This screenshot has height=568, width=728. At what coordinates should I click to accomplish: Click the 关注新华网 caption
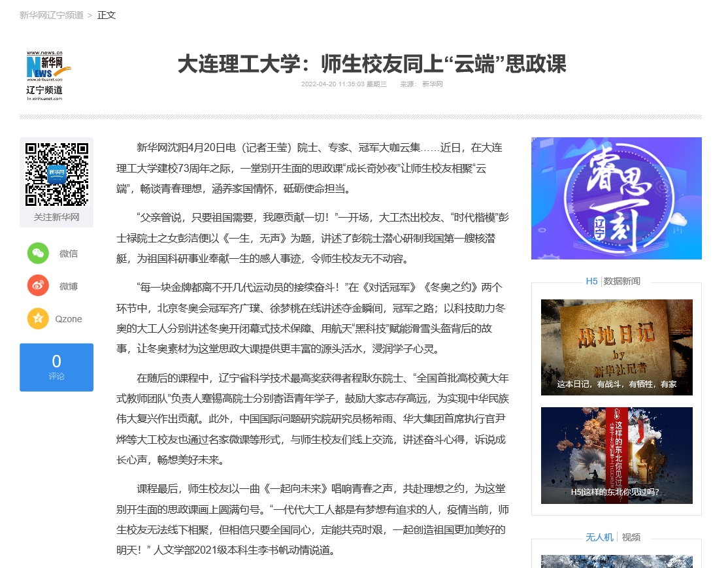pos(56,217)
